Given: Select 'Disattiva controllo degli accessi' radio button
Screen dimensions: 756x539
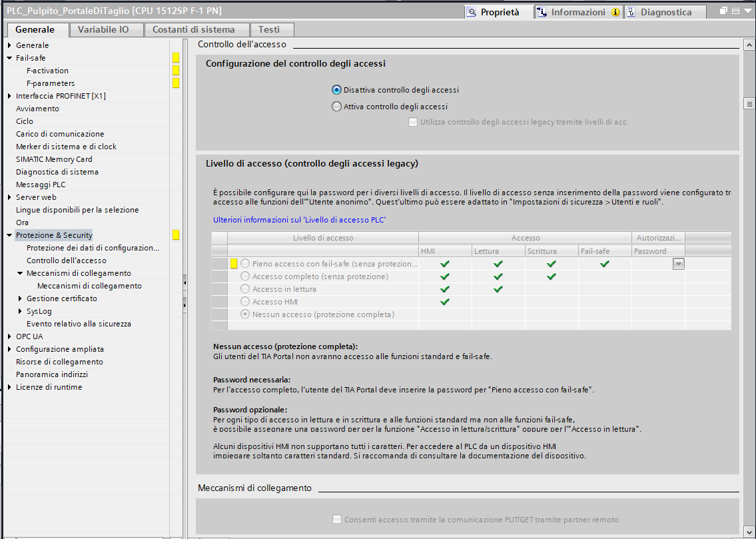Looking at the screenshot, I should [x=336, y=90].
